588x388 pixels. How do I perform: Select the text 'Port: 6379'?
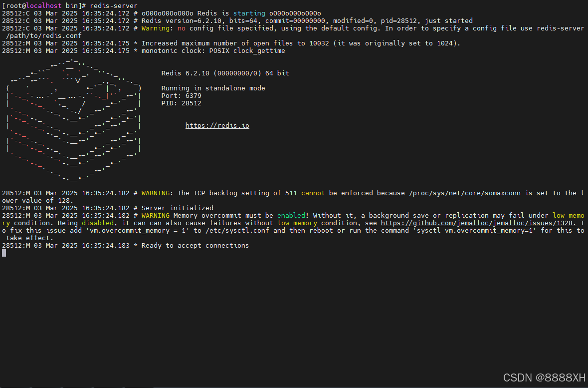tap(181, 95)
